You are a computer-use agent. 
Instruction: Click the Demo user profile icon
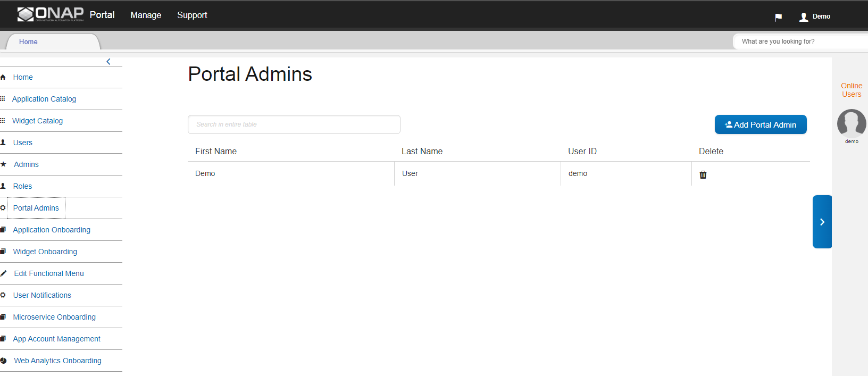pos(804,17)
